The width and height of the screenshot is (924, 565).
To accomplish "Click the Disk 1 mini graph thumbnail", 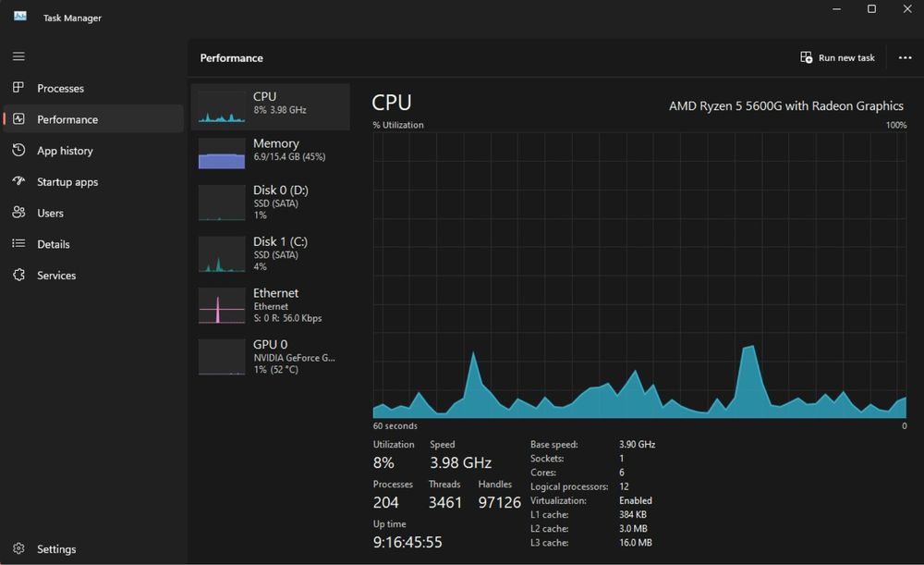I will tap(222, 254).
